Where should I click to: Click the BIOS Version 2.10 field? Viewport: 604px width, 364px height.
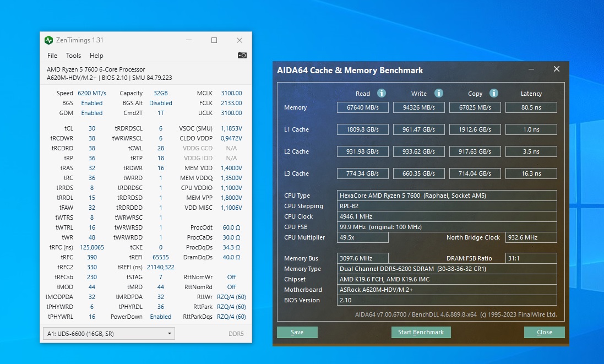click(447, 300)
